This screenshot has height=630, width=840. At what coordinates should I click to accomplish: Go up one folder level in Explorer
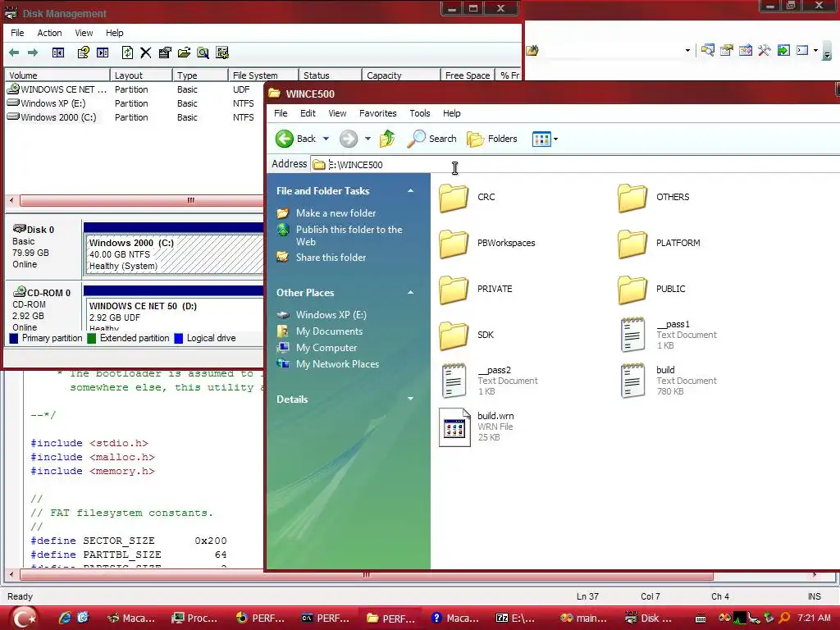pyautogui.click(x=387, y=139)
